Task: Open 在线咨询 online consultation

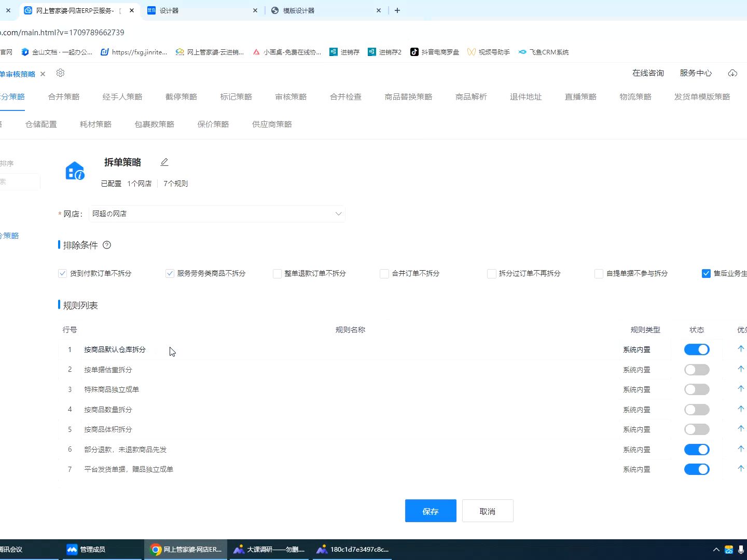Action: point(648,73)
